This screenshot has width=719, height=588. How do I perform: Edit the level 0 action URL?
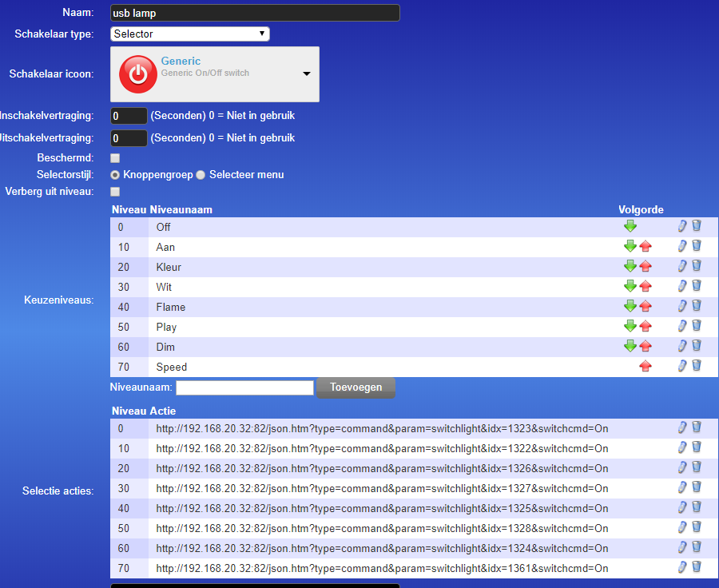pyautogui.click(x=681, y=427)
